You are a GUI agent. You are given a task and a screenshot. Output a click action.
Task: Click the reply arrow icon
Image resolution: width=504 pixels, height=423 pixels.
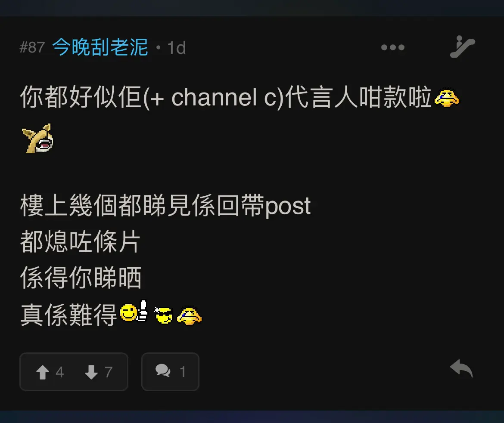pyautogui.click(x=461, y=368)
